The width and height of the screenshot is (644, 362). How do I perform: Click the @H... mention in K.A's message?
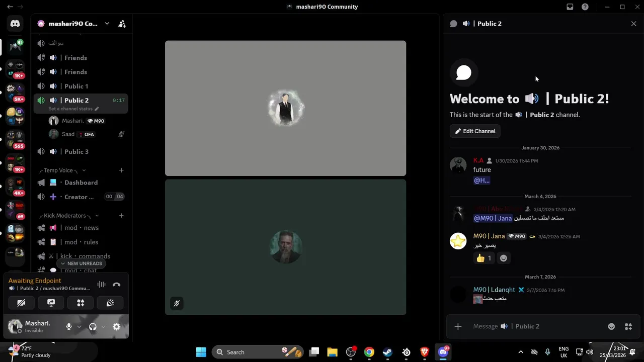point(481,180)
